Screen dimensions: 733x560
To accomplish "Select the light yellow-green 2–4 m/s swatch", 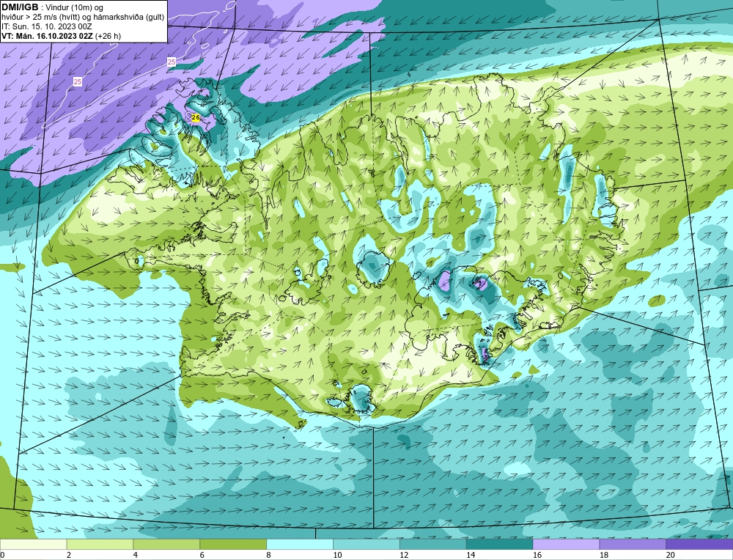I will 100,544.
